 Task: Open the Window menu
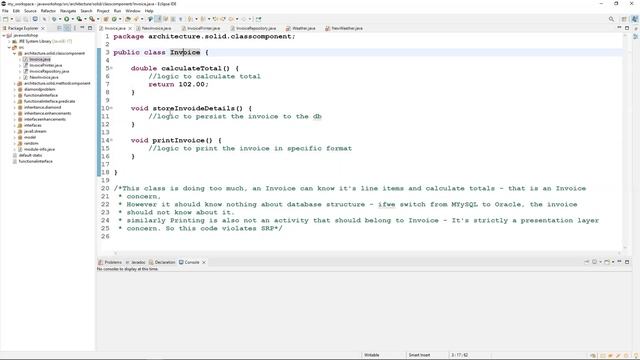[x=133, y=11]
